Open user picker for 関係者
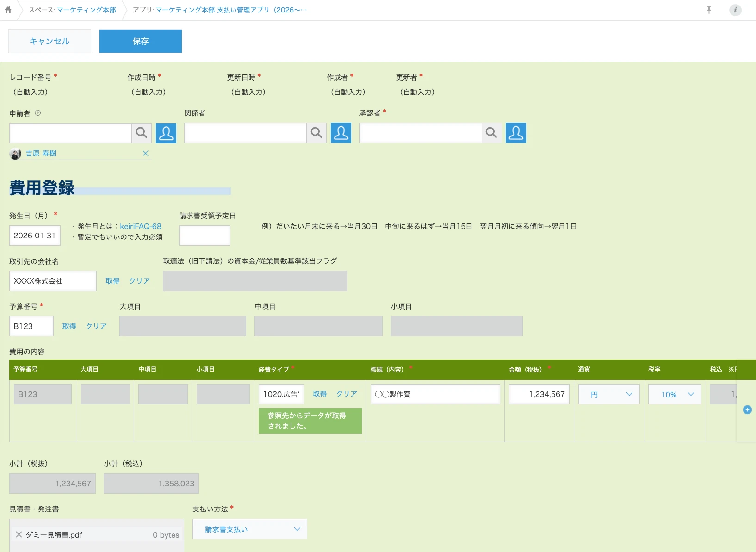Viewport: 756px width, 552px height. click(x=341, y=133)
